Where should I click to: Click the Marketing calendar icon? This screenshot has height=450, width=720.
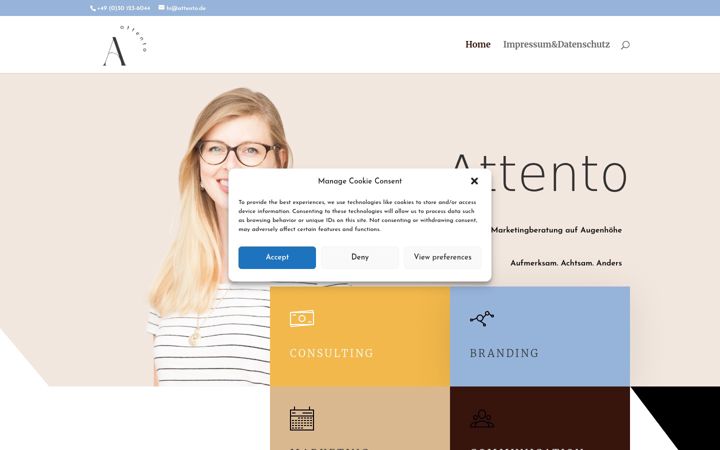(302, 419)
